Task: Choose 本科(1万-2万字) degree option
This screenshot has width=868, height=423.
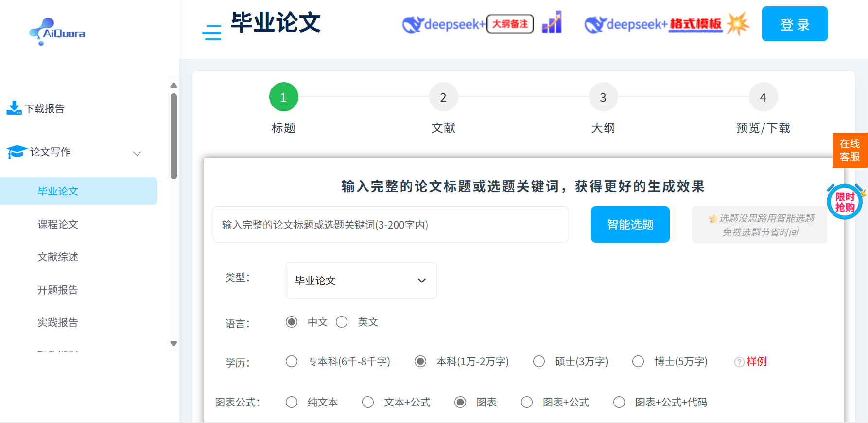Action: pyautogui.click(x=420, y=361)
